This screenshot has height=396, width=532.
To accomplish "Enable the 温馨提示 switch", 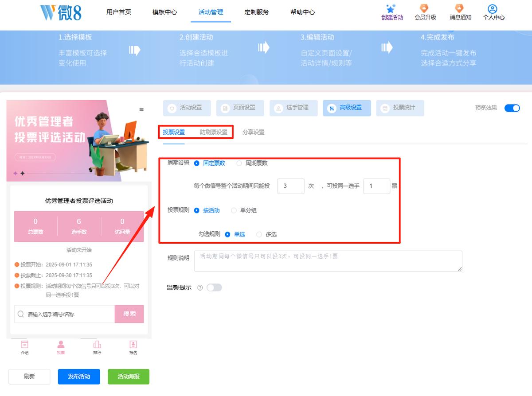I will pyautogui.click(x=214, y=287).
